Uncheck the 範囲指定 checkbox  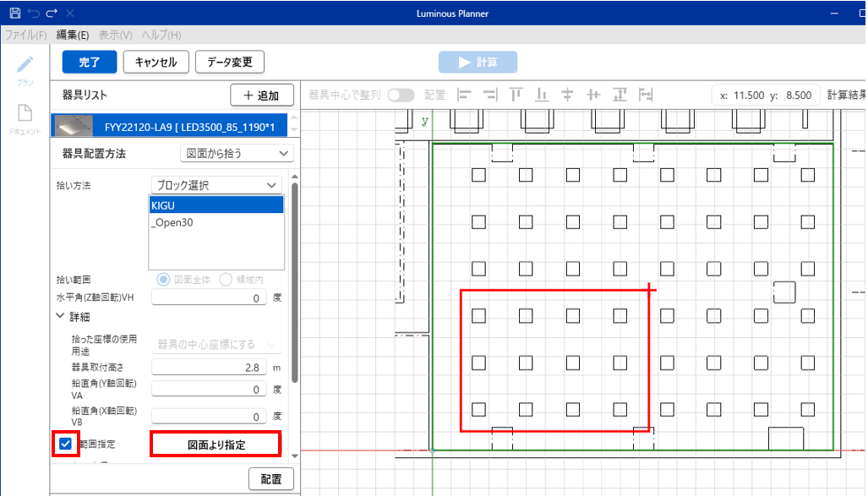coord(65,444)
